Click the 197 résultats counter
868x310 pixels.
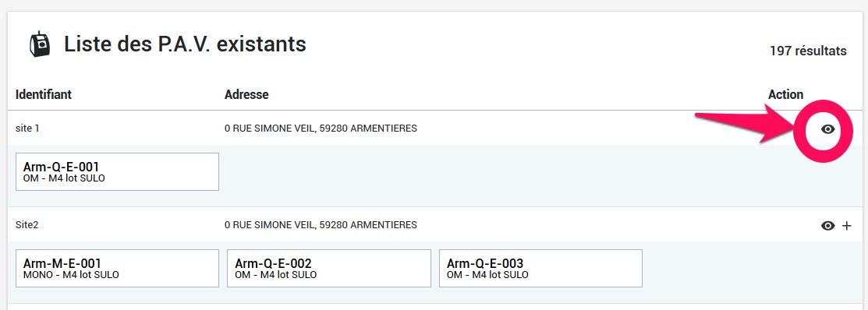[808, 51]
